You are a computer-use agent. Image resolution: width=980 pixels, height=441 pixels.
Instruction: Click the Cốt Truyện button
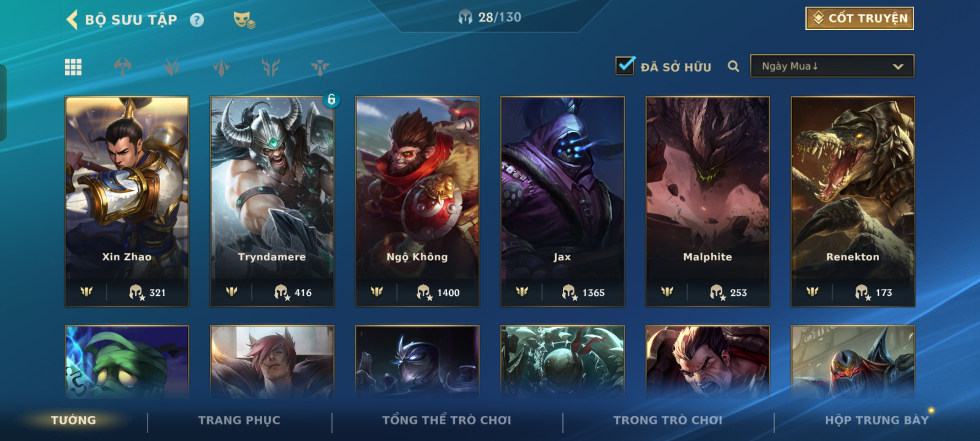coord(860,18)
